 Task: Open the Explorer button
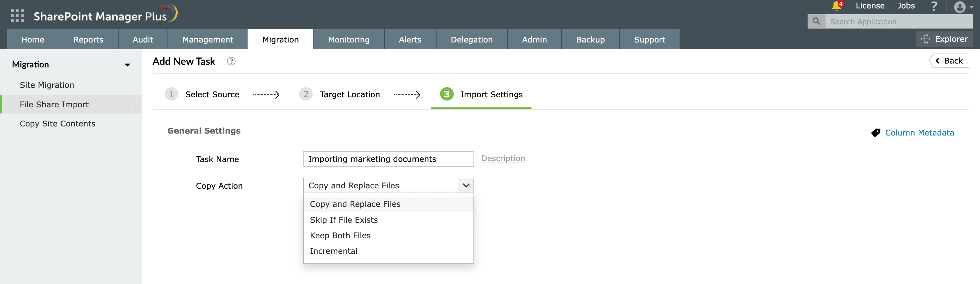click(944, 39)
